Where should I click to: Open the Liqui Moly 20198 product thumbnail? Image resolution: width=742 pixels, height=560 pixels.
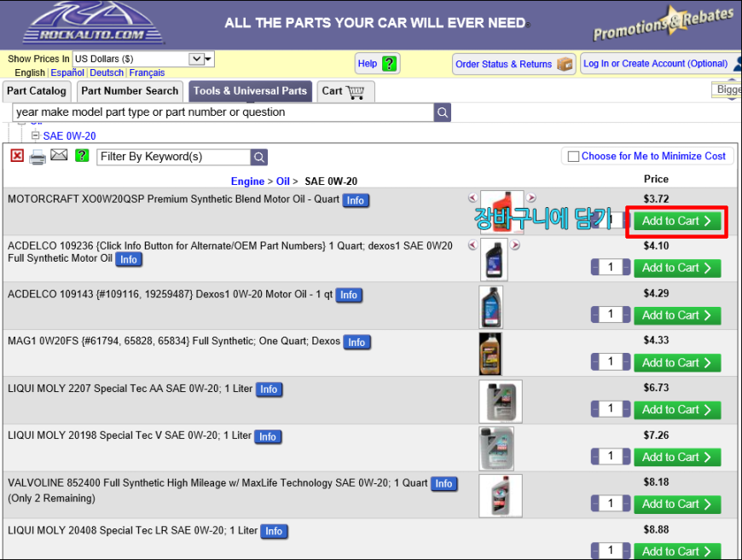[496, 448]
